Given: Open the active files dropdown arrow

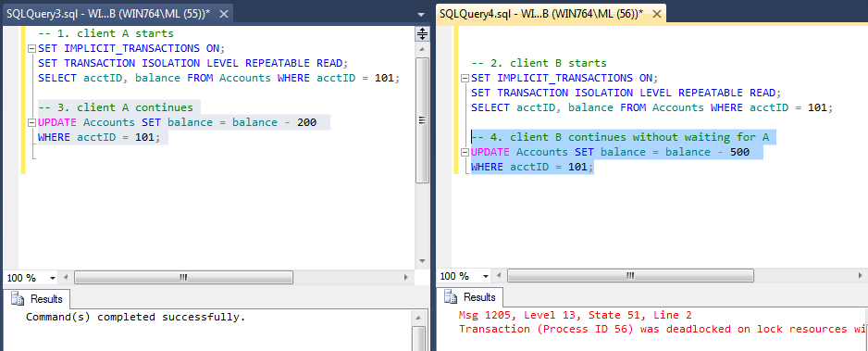Looking at the screenshot, I should [x=421, y=15].
